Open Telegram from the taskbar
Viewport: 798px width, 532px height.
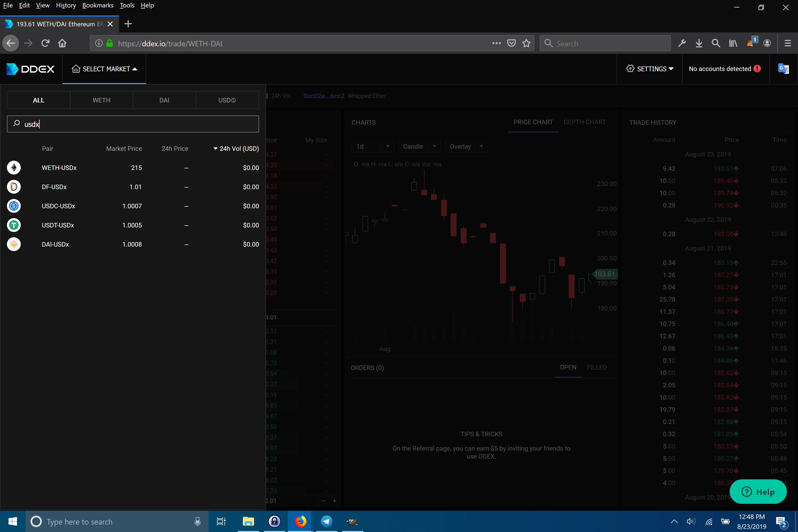pos(326,521)
